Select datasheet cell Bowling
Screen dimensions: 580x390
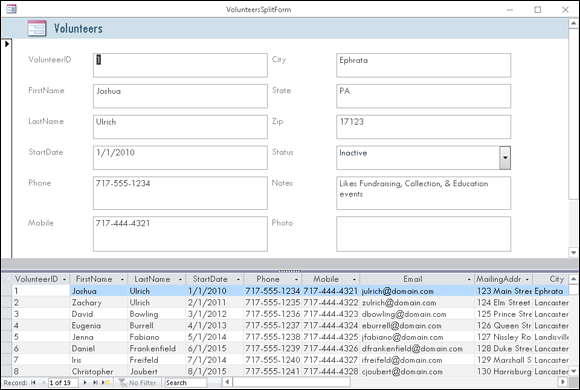coord(156,314)
